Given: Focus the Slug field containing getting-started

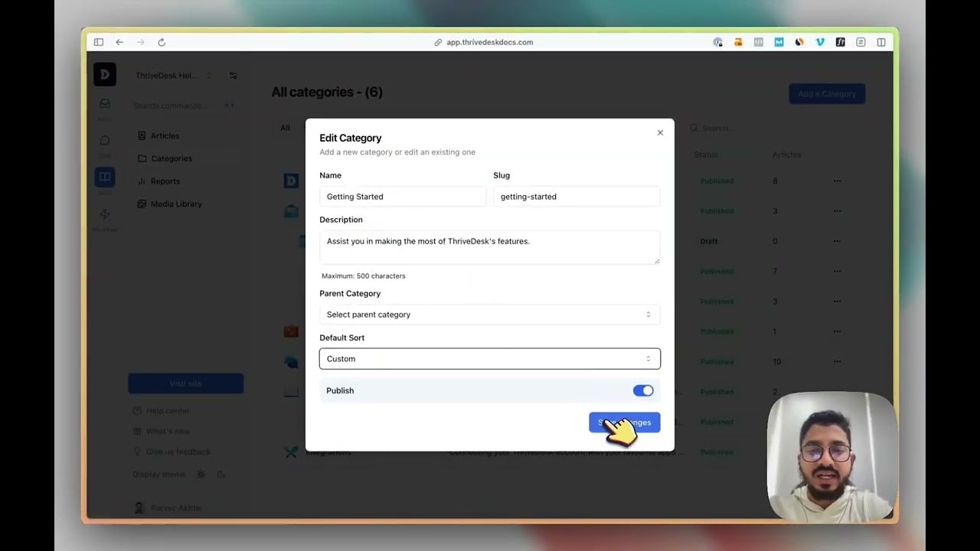Looking at the screenshot, I should [x=577, y=197].
